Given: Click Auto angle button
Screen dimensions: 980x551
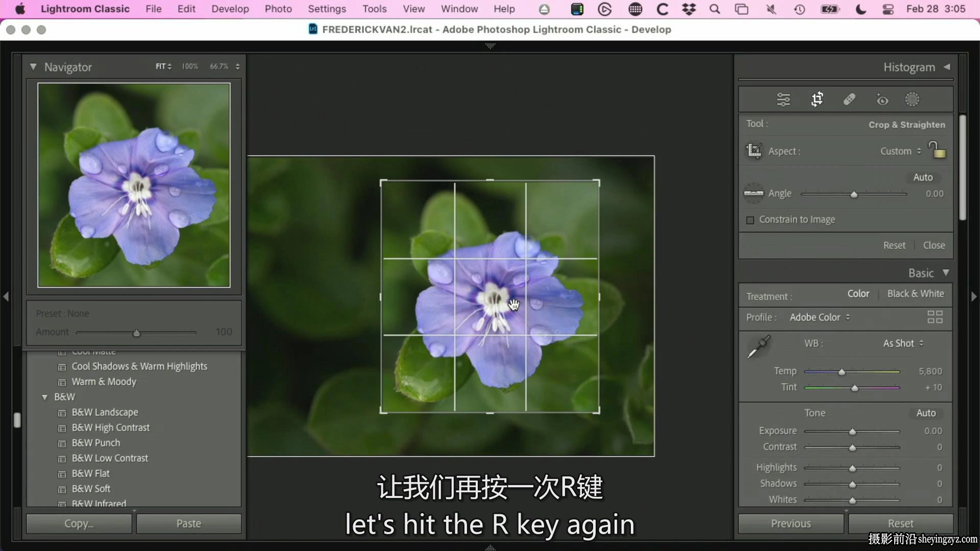Looking at the screenshot, I should (x=923, y=177).
